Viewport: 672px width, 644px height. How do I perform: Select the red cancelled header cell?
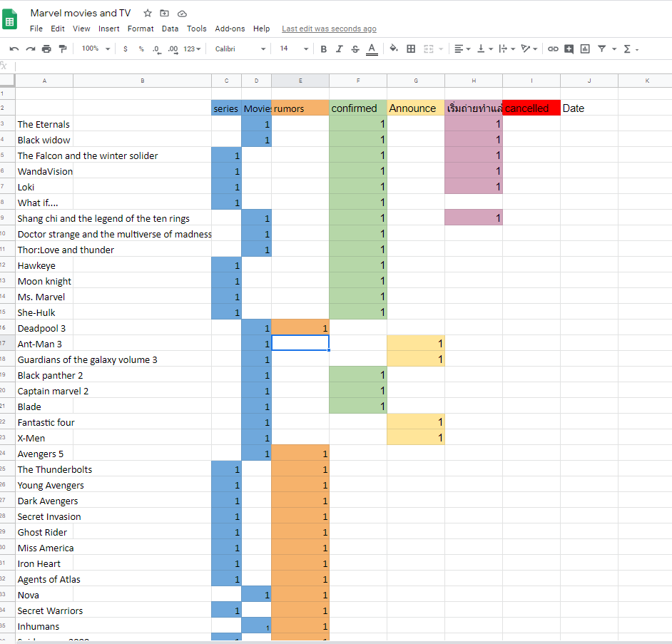(x=531, y=108)
